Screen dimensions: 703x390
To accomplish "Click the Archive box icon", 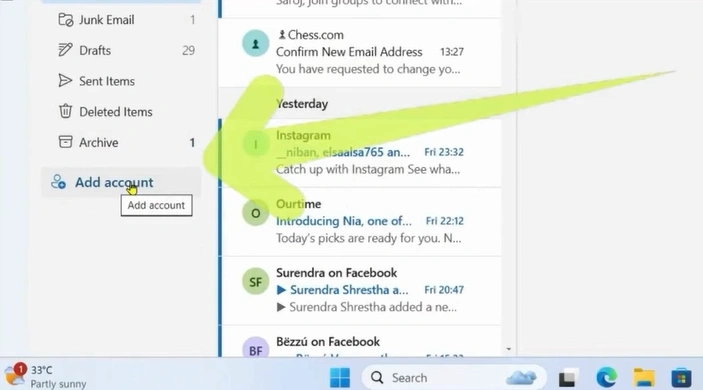I will point(65,142).
